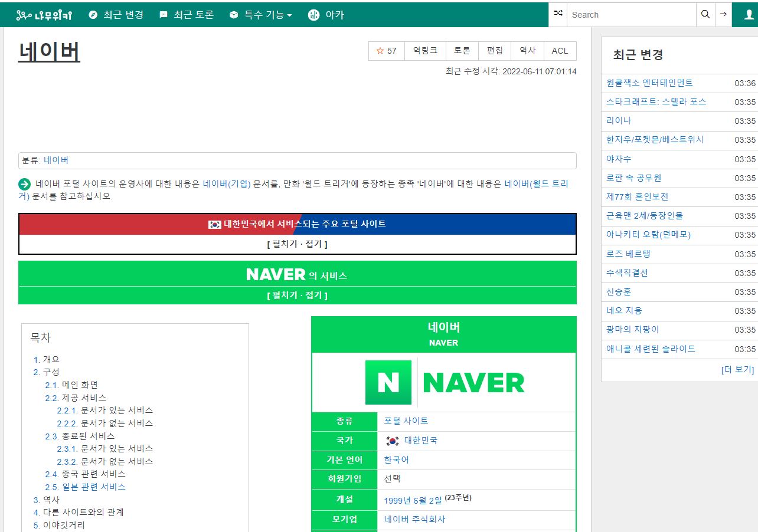Expand the 주요 포털 사이트 펼치기·접기 section
The image size is (758, 532).
[297, 244]
